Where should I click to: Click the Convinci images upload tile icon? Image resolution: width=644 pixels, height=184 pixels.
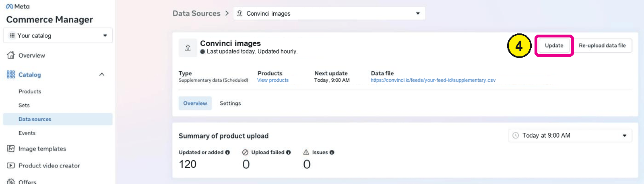pyautogui.click(x=188, y=48)
